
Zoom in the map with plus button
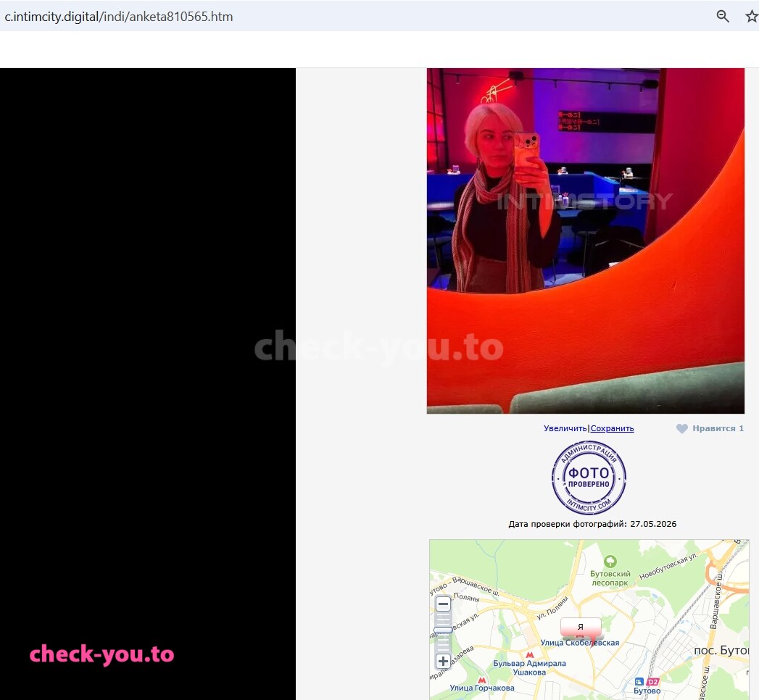[x=443, y=662]
